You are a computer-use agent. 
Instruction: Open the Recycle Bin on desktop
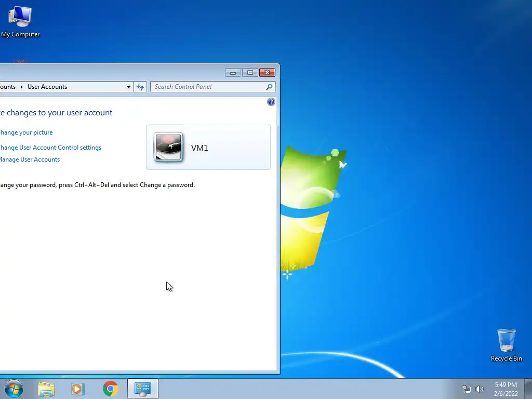click(x=506, y=345)
